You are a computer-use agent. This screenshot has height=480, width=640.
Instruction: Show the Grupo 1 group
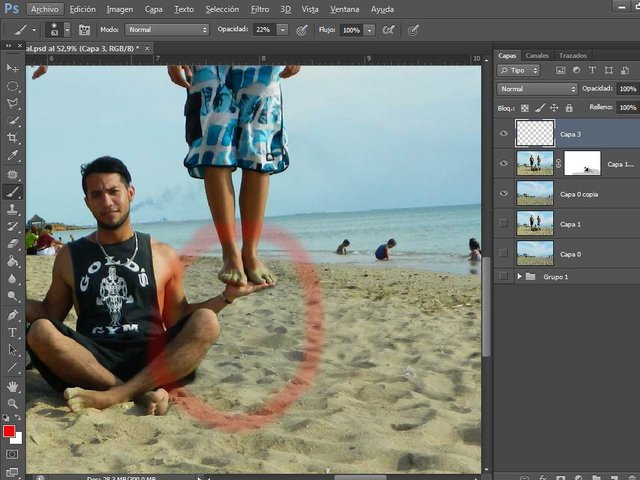504,276
